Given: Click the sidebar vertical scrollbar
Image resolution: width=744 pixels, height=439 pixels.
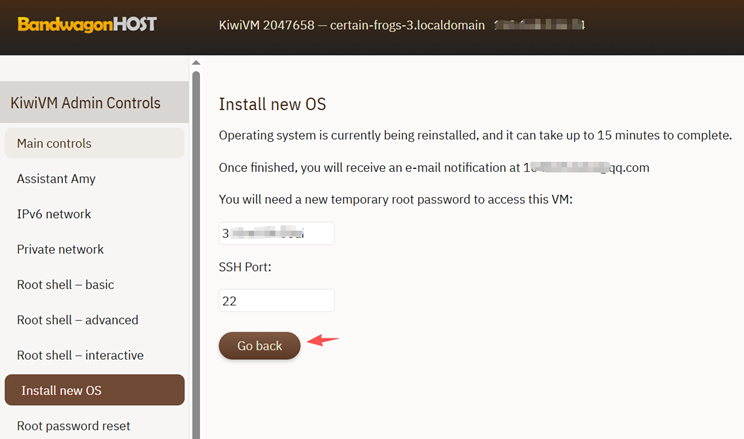Looking at the screenshot, I should pyautogui.click(x=196, y=250).
